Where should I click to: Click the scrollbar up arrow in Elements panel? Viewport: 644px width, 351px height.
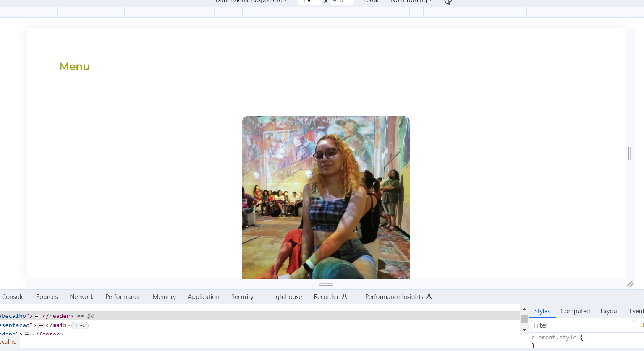tap(524, 309)
